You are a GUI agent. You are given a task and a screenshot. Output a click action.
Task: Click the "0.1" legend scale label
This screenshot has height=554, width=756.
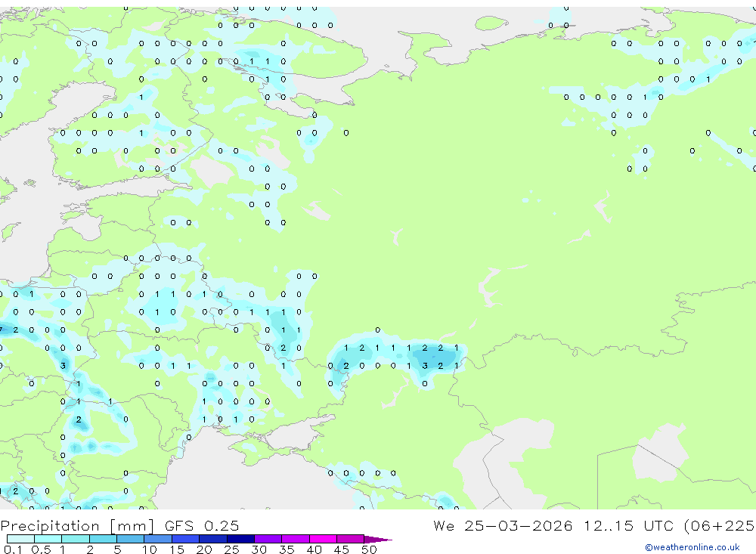13,549
